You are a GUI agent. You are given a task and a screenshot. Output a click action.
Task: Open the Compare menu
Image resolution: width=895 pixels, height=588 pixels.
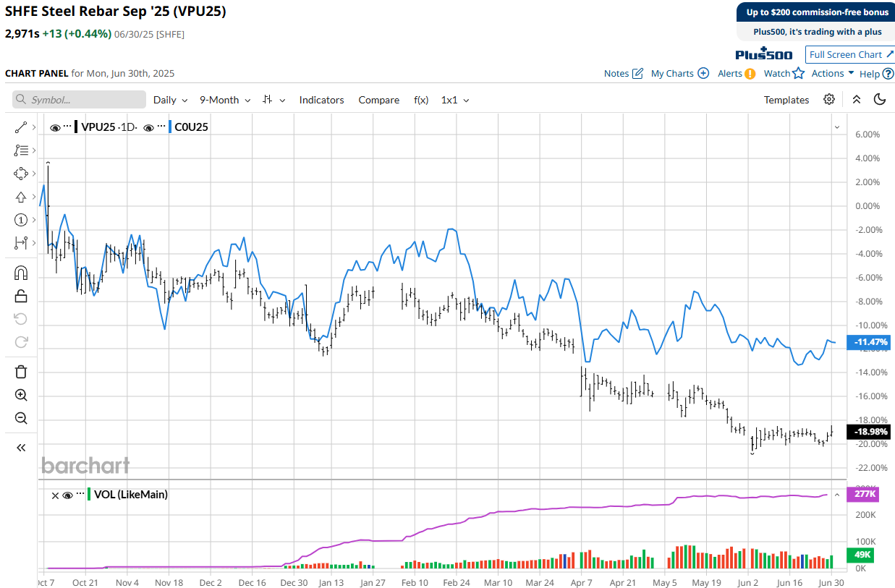point(378,100)
